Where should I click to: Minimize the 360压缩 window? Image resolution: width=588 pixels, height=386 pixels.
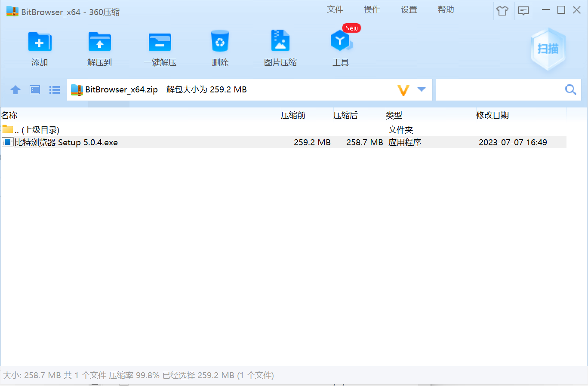[546, 10]
